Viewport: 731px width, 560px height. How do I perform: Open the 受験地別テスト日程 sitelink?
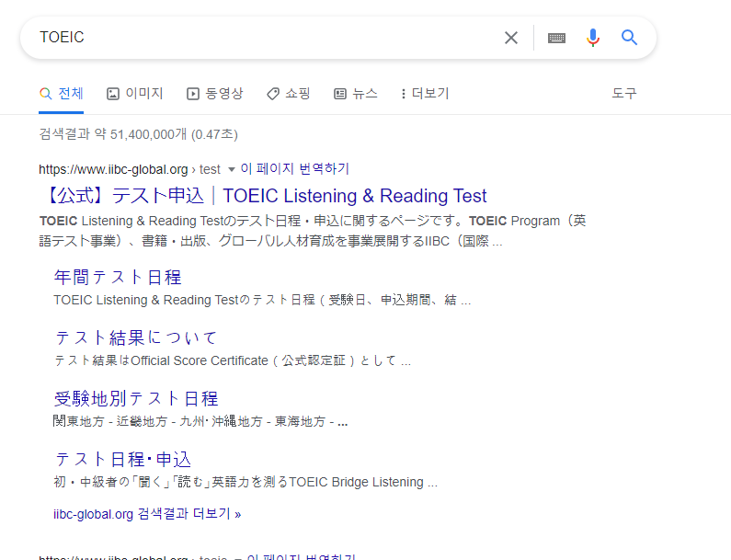(136, 399)
